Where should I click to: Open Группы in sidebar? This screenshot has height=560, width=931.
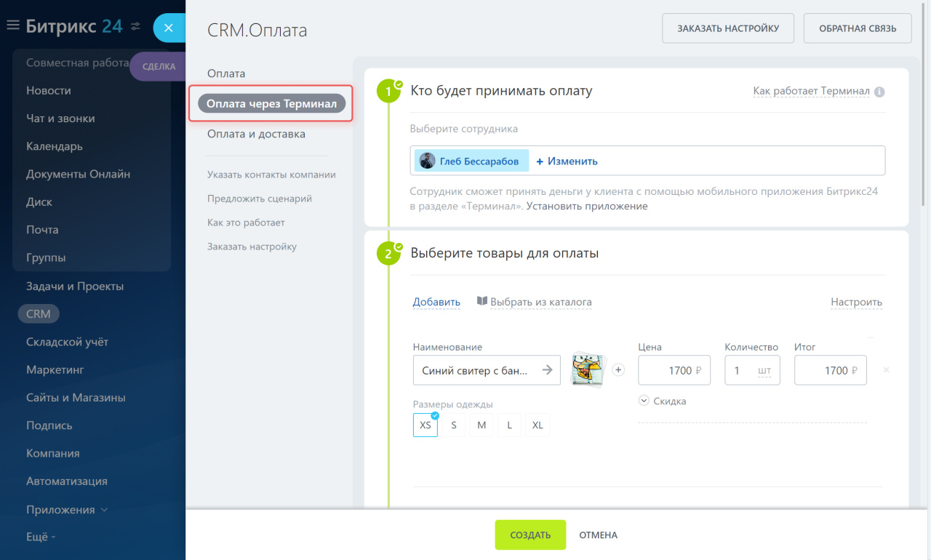click(x=46, y=257)
